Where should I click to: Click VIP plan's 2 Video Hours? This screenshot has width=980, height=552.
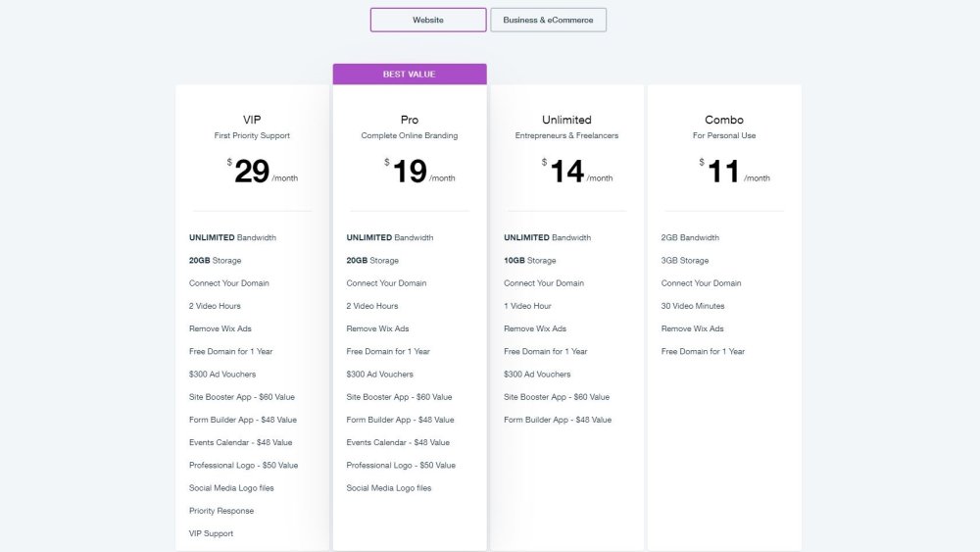pos(215,306)
